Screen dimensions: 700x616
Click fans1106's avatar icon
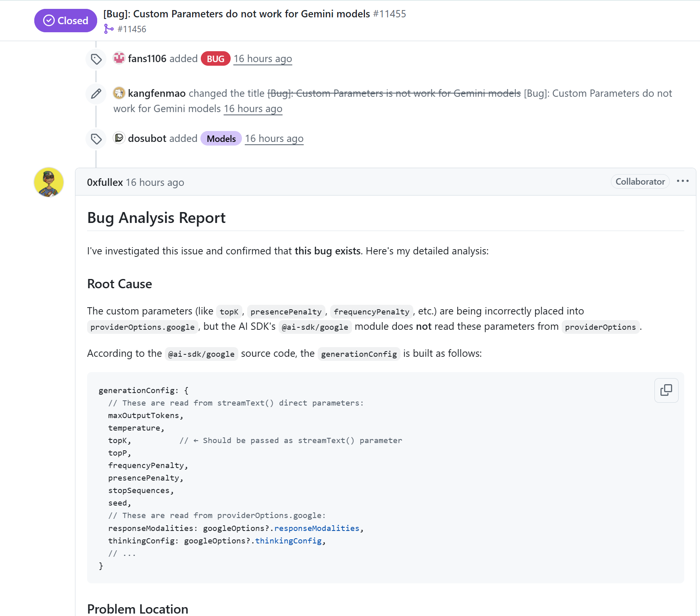119,58
